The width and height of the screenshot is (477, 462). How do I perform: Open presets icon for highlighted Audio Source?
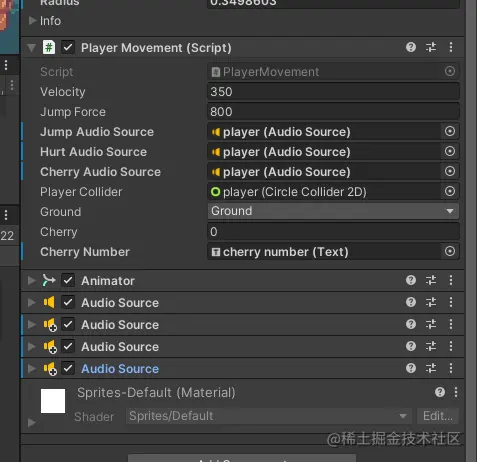pos(431,368)
